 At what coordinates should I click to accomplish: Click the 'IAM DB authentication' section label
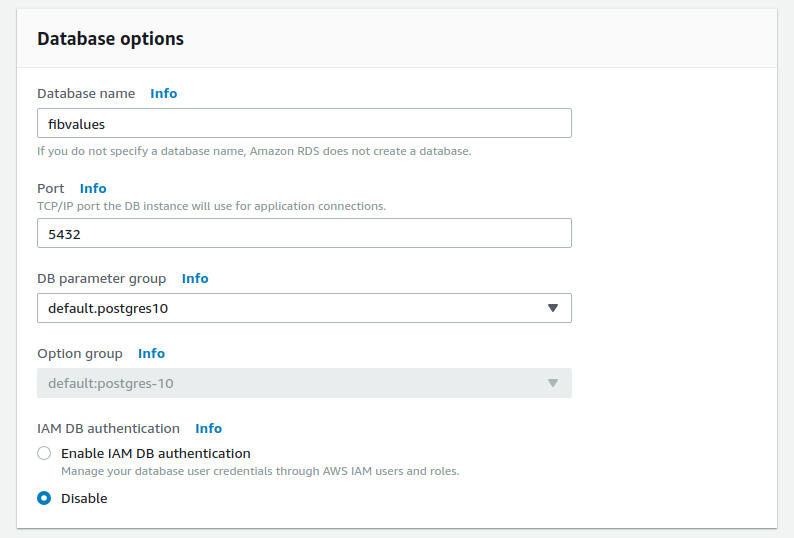(x=108, y=429)
